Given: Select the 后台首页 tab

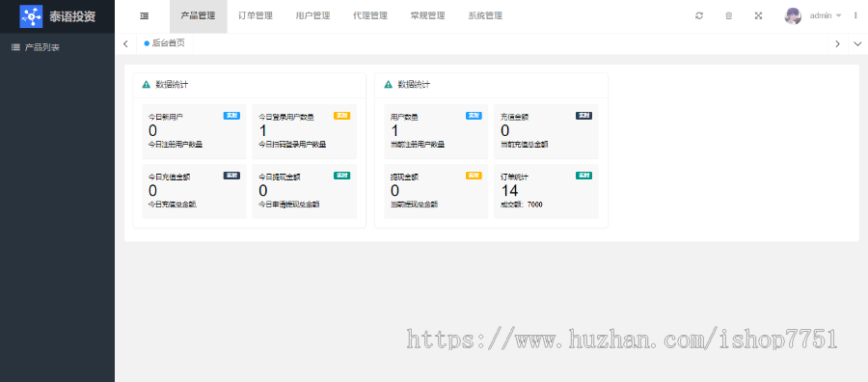Looking at the screenshot, I should [x=164, y=43].
